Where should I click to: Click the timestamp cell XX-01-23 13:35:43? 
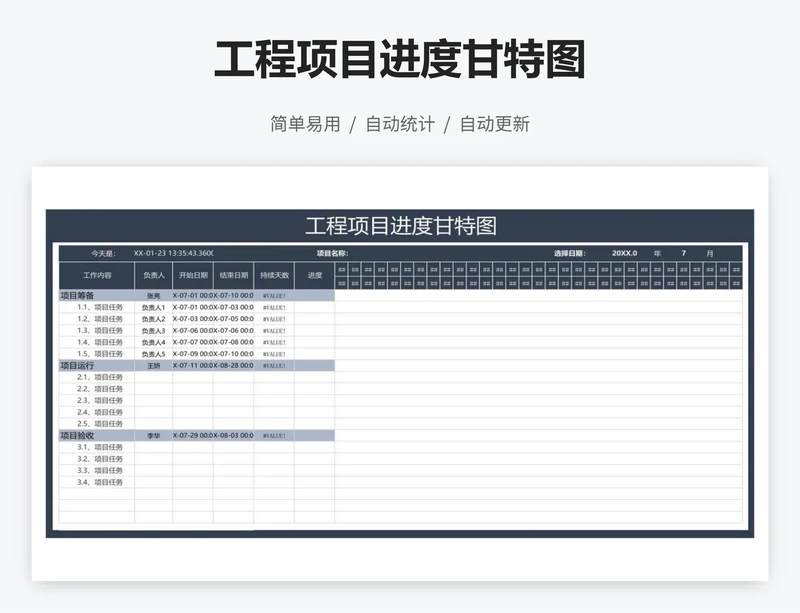click(x=173, y=254)
